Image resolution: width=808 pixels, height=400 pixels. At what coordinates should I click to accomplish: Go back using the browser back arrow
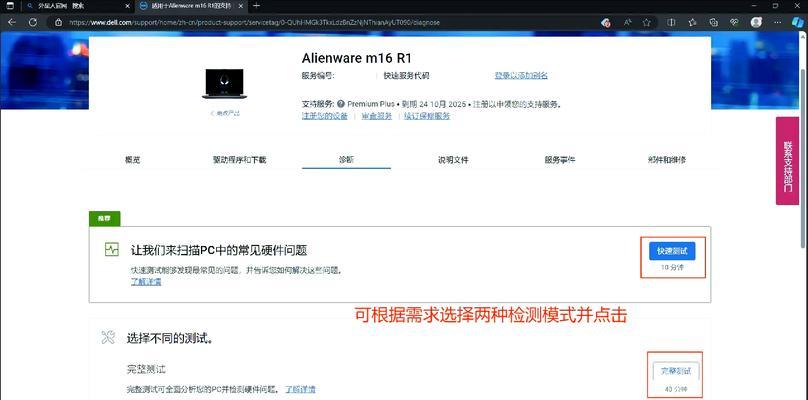(11, 23)
